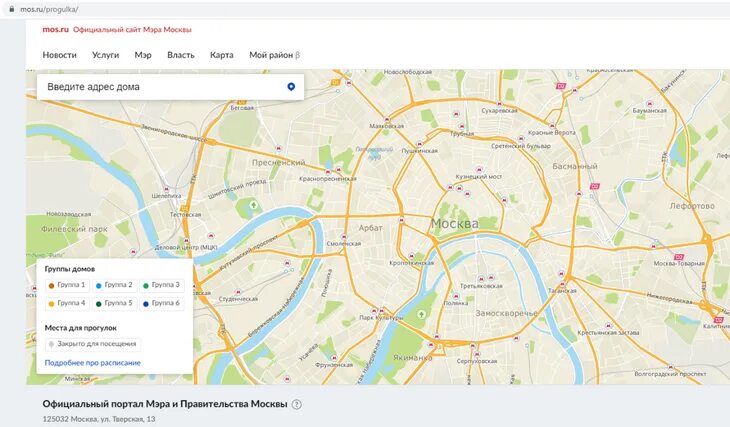Toggle the Группа 4 houses filter
Screen dimensions: 730x427
click(x=67, y=303)
